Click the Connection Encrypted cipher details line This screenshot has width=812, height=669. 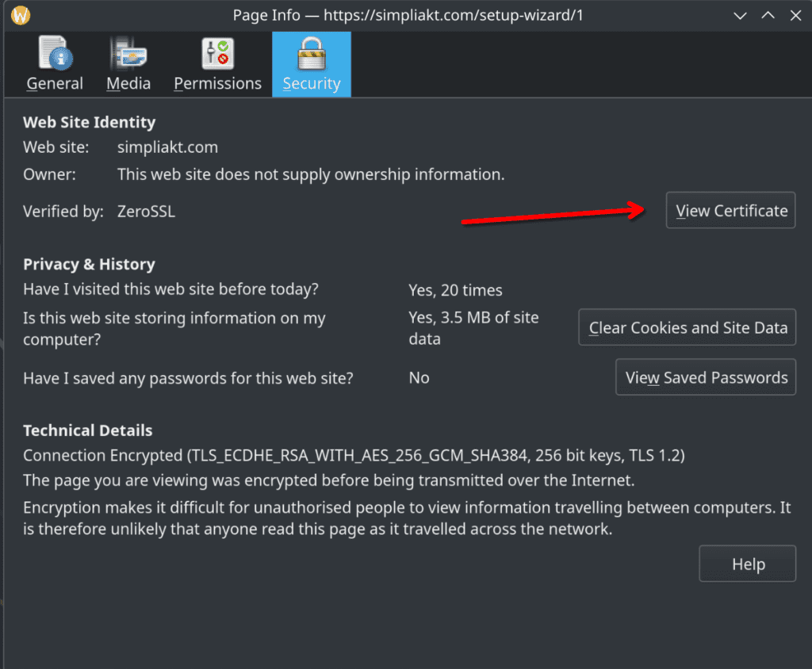tap(354, 456)
